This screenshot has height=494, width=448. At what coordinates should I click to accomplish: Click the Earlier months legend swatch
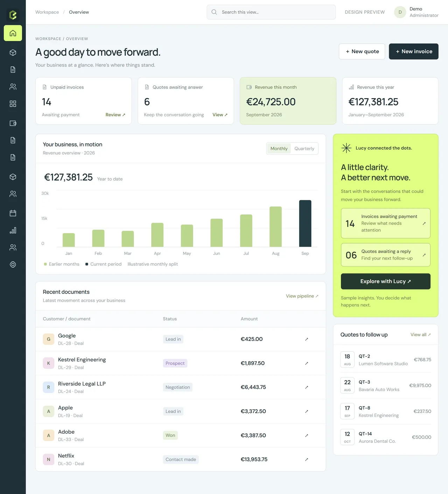45,264
